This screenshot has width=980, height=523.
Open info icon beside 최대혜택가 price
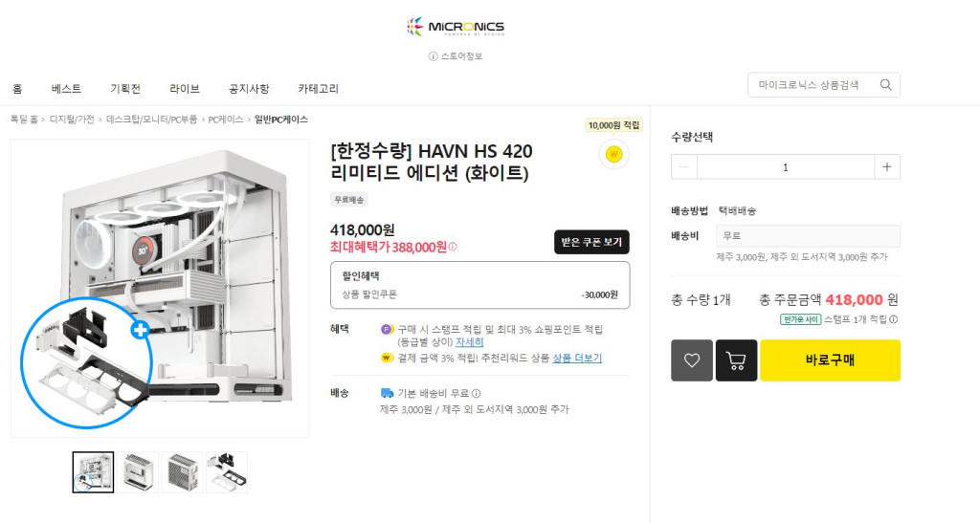[453, 247]
